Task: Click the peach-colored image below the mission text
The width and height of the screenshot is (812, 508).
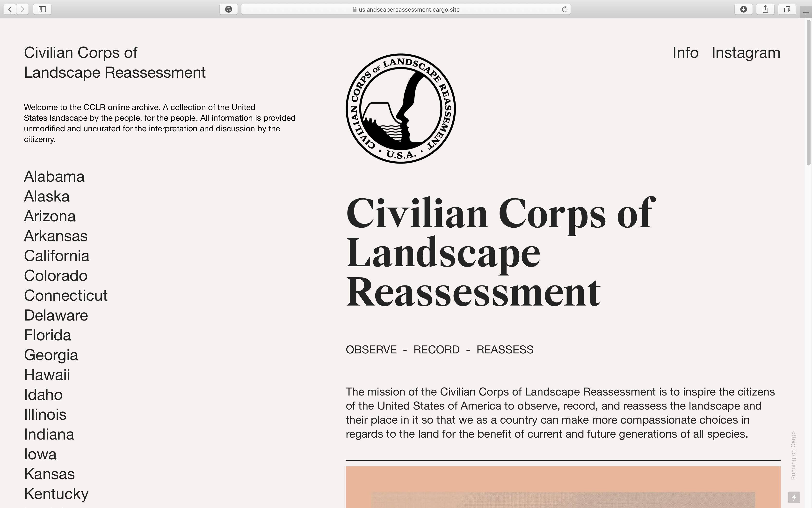Action: click(x=563, y=487)
